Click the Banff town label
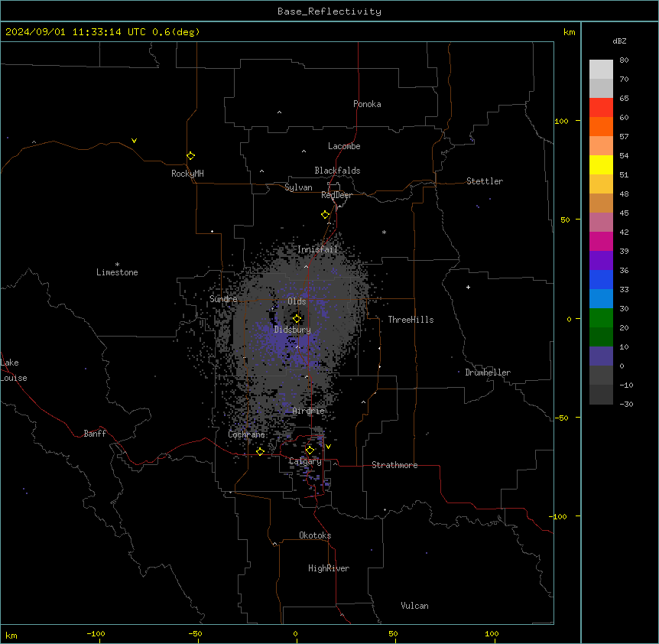 (x=95, y=434)
